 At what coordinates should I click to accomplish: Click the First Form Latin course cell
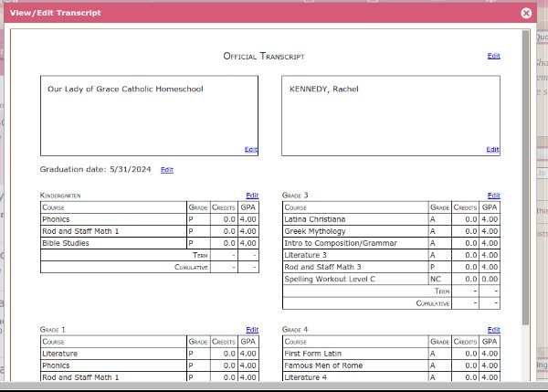coord(355,354)
